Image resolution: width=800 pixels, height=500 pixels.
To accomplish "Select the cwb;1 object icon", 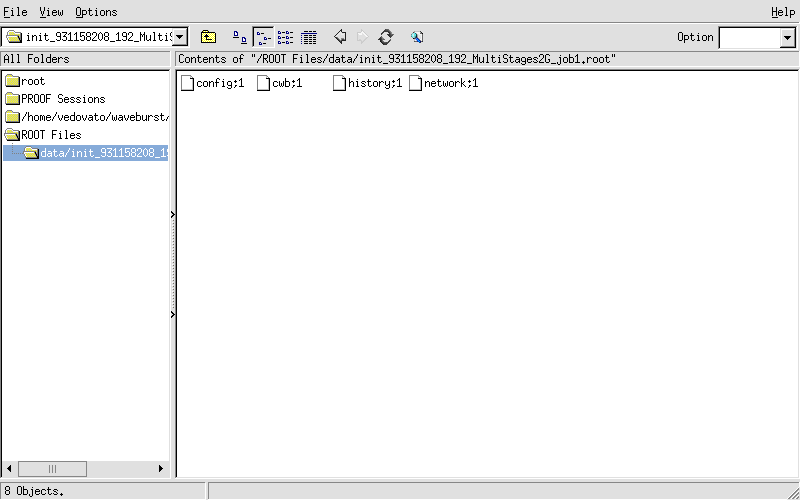I will [x=263, y=83].
